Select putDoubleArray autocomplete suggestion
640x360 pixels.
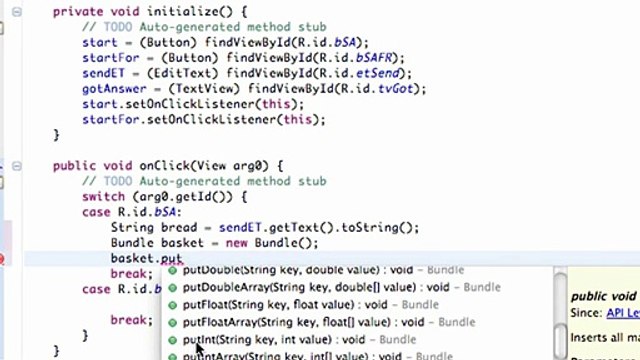click(x=341, y=287)
